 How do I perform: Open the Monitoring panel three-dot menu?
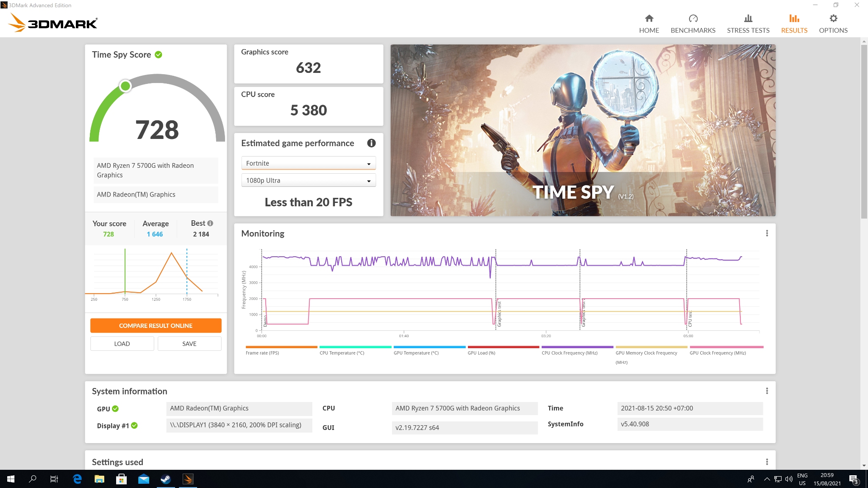coord(767,233)
